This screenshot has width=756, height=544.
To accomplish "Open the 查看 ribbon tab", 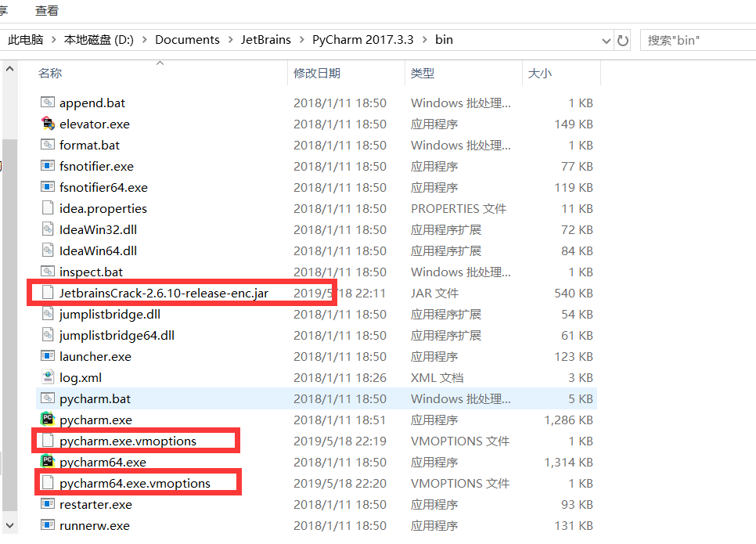I will [x=47, y=11].
